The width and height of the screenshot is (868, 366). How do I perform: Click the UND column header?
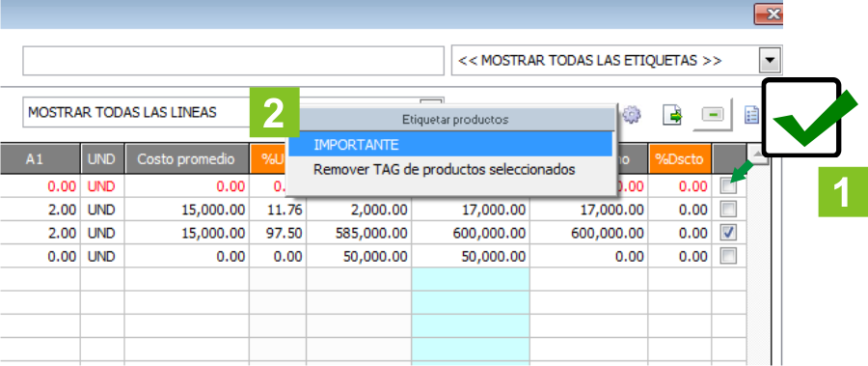(102, 159)
